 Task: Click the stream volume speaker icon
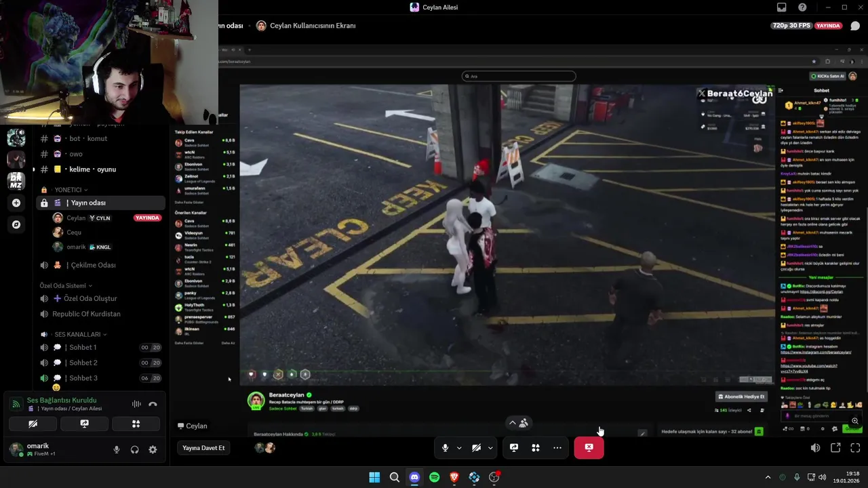point(815,447)
